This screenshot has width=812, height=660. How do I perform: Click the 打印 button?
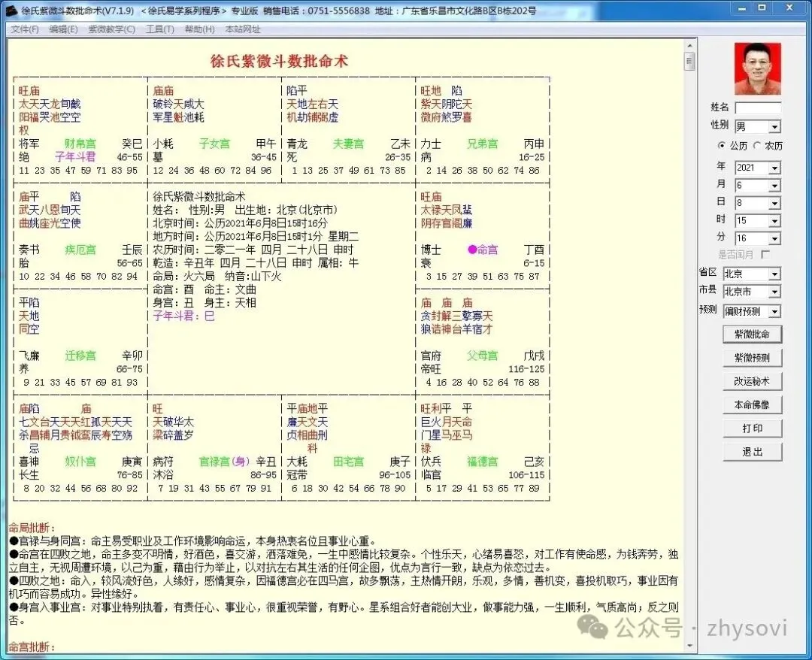(x=752, y=428)
